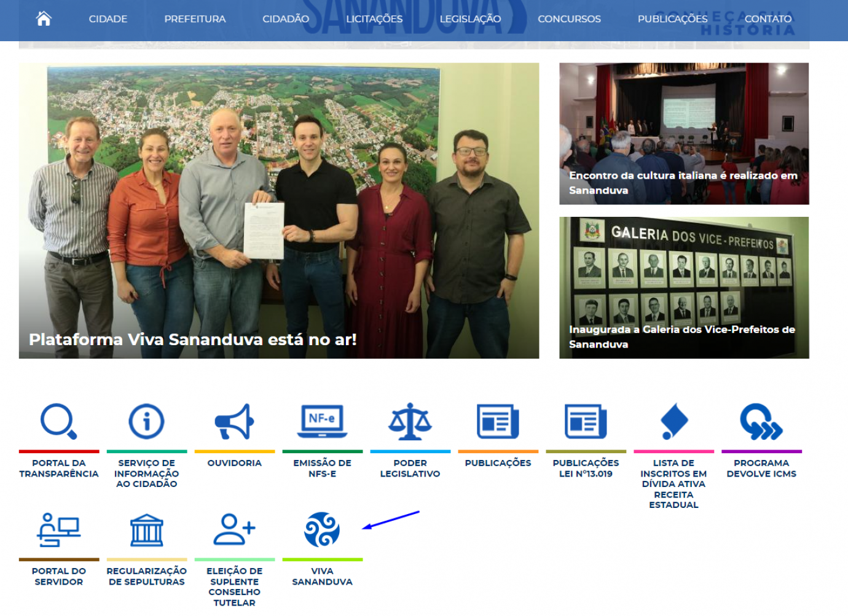This screenshot has width=848, height=616.
Task: Open Portal da Transparência magnifier icon
Action: click(x=58, y=421)
